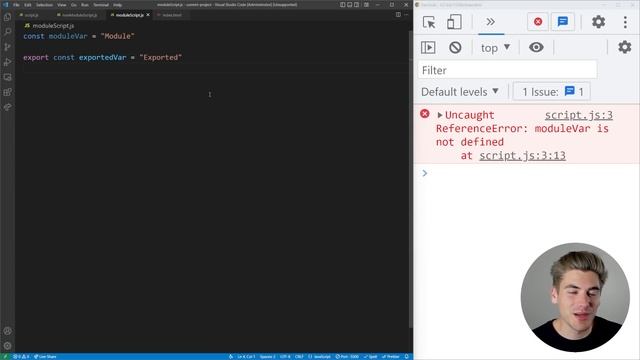This screenshot has height=360, width=640.
Task: Select the DevTools inspect element tool
Action: pyautogui.click(x=429, y=22)
